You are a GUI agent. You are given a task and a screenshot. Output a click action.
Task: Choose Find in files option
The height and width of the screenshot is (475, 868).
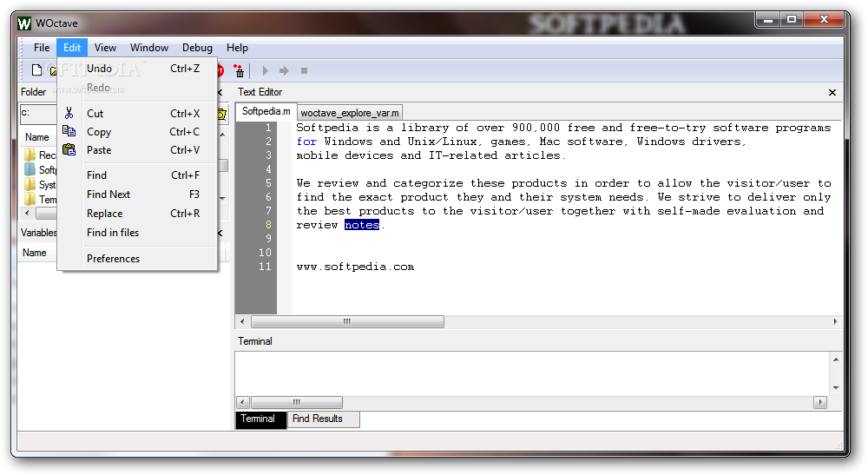pyautogui.click(x=137, y=233)
